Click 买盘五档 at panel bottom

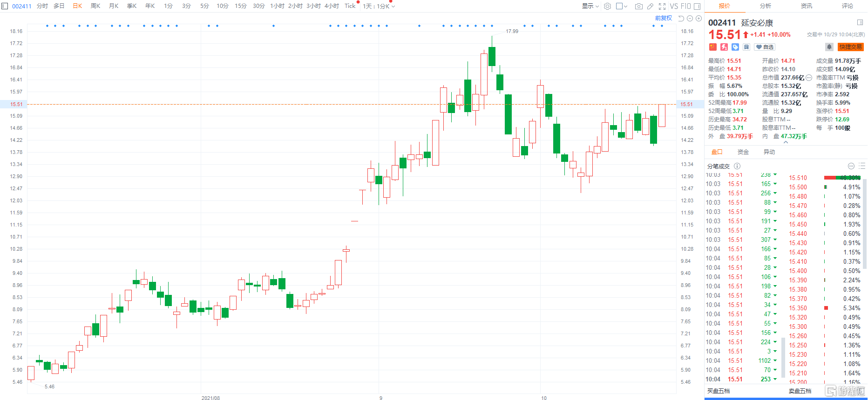(719, 391)
